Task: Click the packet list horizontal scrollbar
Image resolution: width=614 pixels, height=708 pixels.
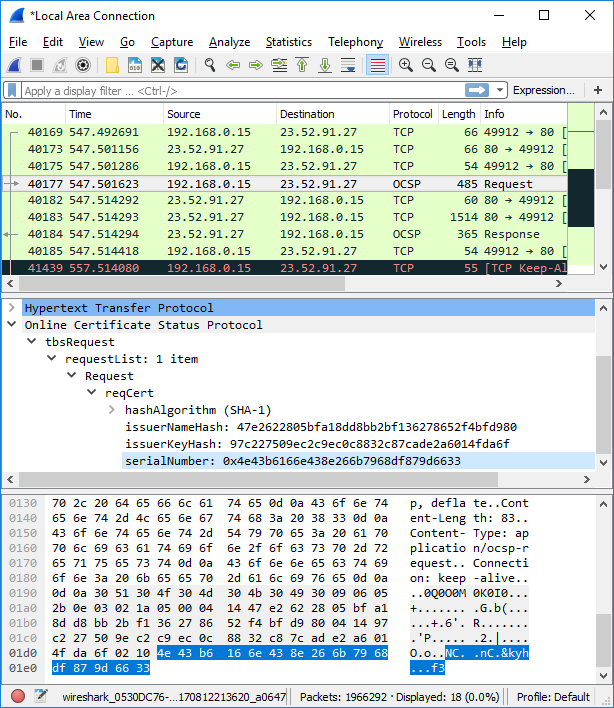Action: coord(182,284)
